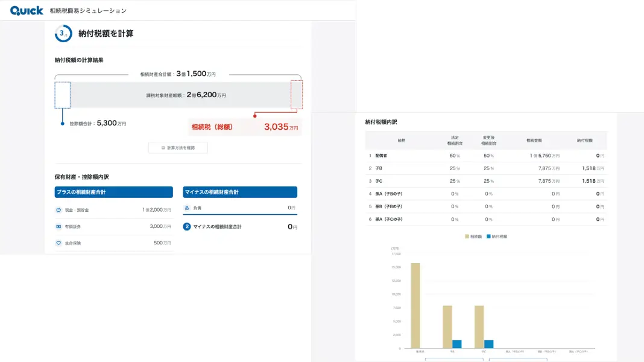Image resolution: width=644 pixels, height=362 pixels.
Task: Click the beige inheritance bar for 子B
Action: (x=447, y=327)
